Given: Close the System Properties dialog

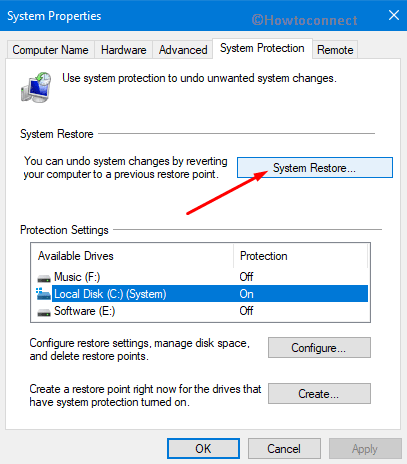Looking at the screenshot, I should [394, 15].
